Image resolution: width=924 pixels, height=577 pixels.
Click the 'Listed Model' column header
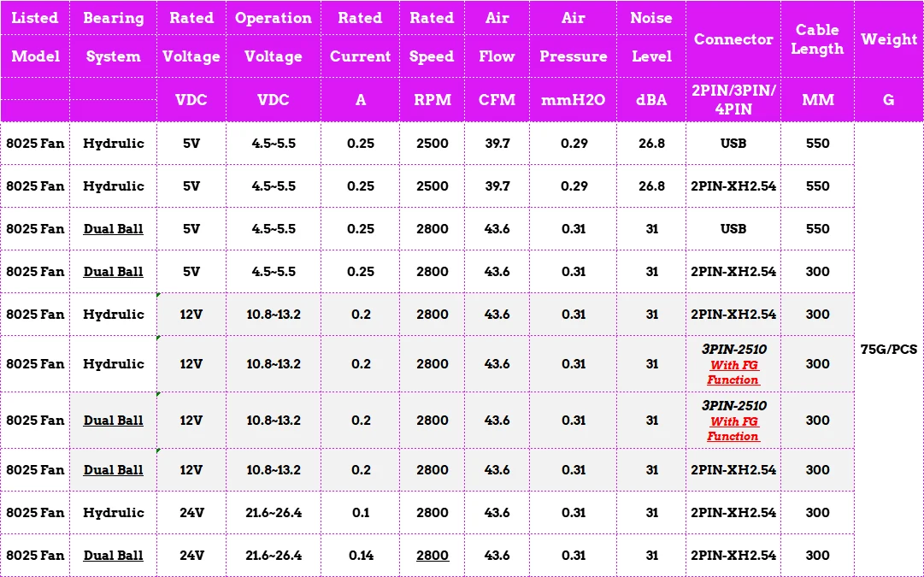[35, 38]
